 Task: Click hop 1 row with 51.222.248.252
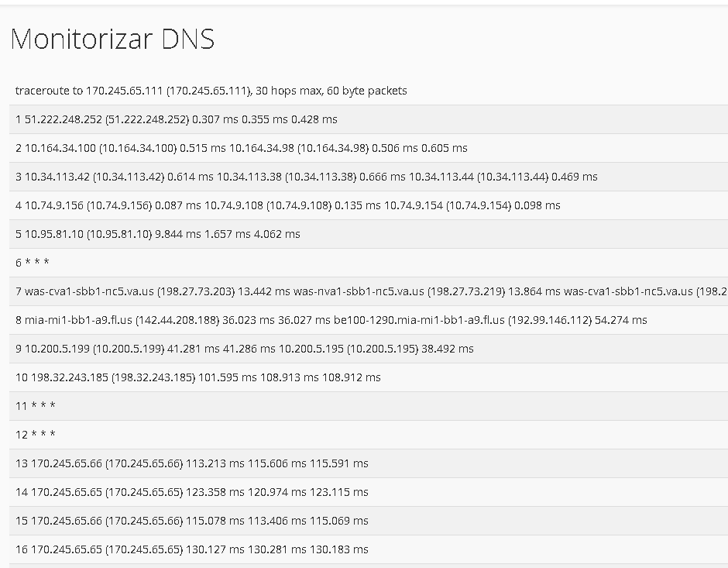[369, 119]
